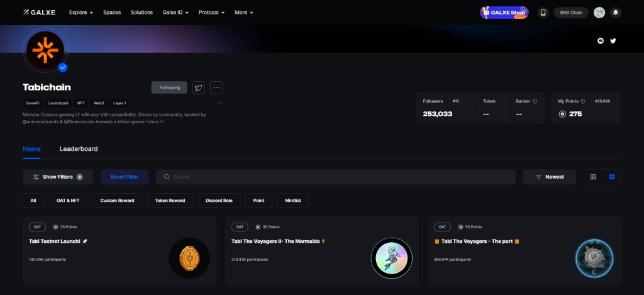This screenshot has width=644, height=295.
Task: Switch to the grid layout view
Action: (x=612, y=177)
